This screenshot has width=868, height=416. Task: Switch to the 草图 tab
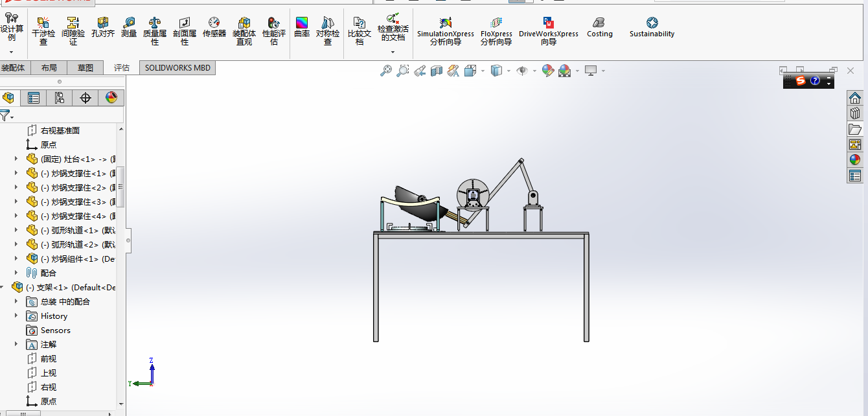[x=86, y=67]
